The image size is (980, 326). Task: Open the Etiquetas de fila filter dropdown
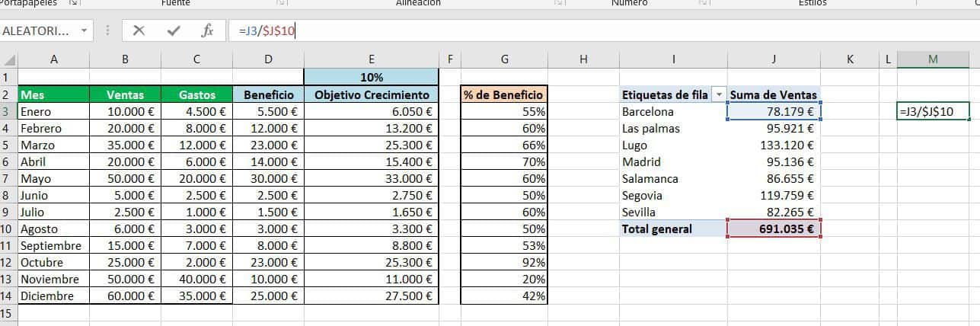tap(719, 95)
